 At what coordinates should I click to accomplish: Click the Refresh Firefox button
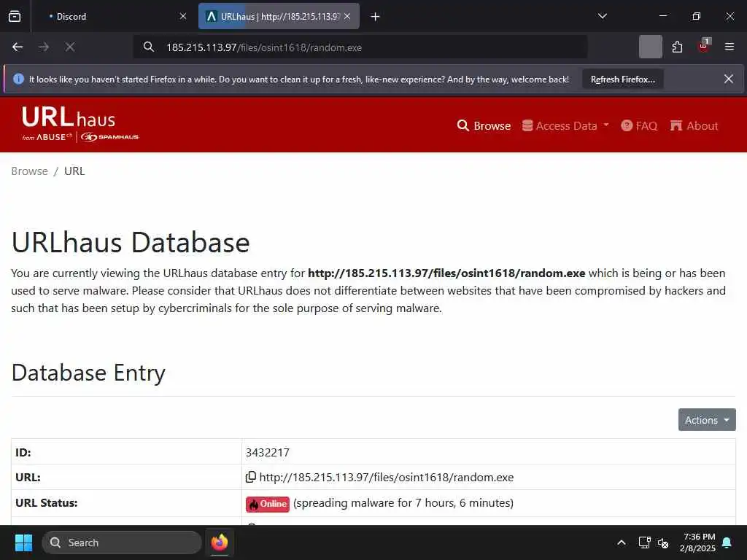[623, 79]
